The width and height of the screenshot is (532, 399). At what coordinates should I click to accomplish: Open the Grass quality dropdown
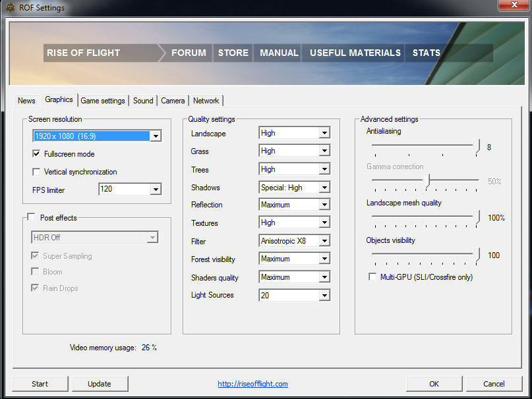(294, 151)
